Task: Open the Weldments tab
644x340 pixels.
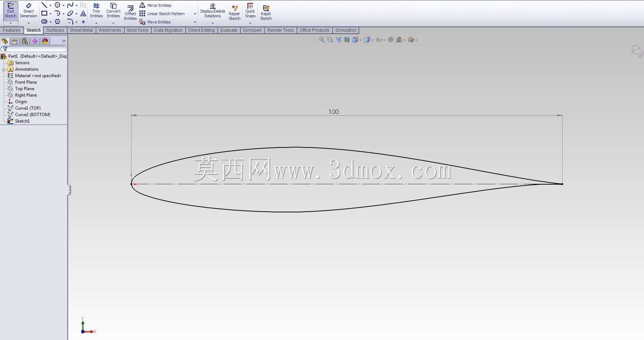Action: point(110,30)
